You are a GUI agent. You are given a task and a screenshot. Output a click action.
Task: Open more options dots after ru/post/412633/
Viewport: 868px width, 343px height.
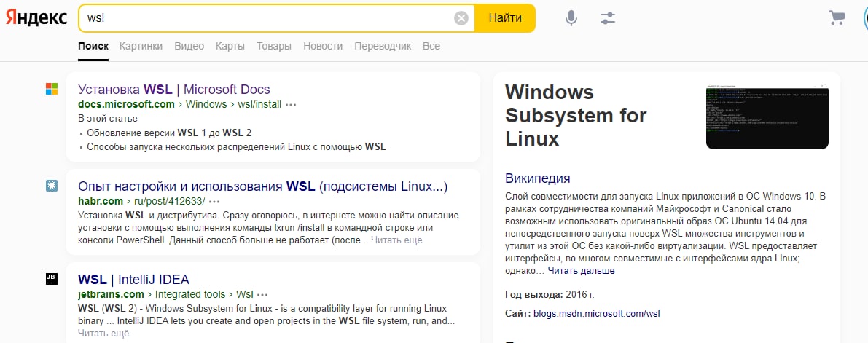coord(215,202)
